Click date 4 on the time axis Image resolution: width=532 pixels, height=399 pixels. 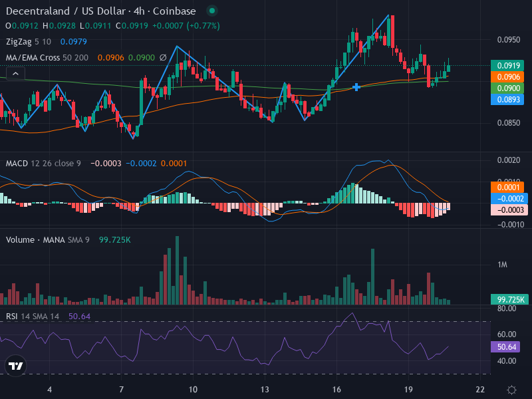click(x=49, y=390)
